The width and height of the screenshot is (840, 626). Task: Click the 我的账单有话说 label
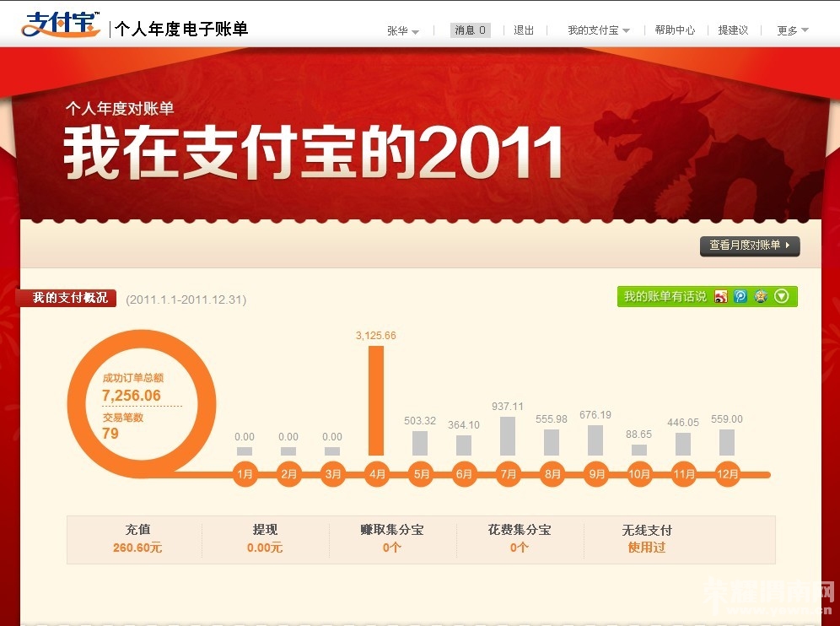[x=665, y=296]
